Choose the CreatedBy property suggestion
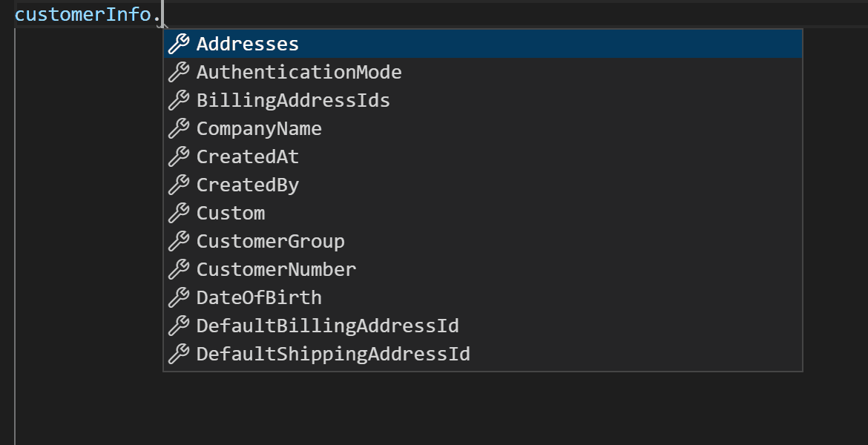 (248, 185)
